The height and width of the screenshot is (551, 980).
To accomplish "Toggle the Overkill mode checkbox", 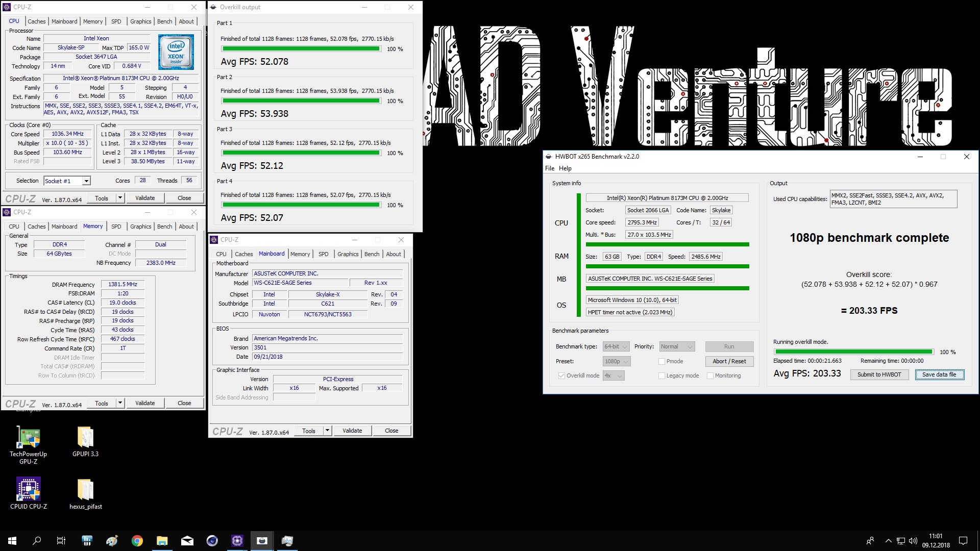I will click(561, 376).
